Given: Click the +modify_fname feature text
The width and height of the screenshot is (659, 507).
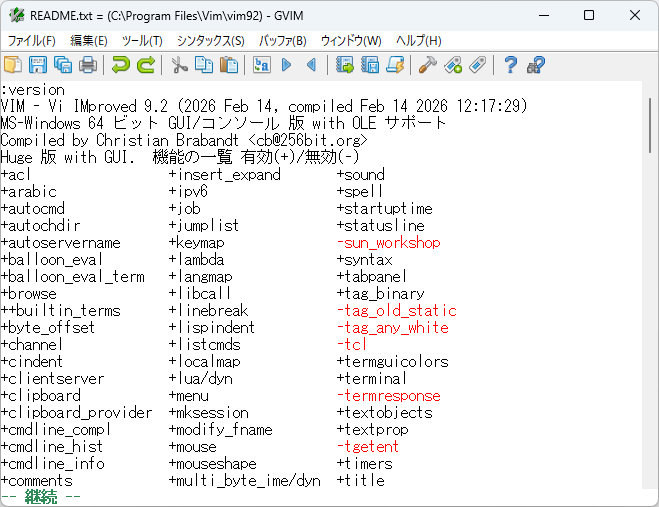Looking at the screenshot, I should (221, 430).
